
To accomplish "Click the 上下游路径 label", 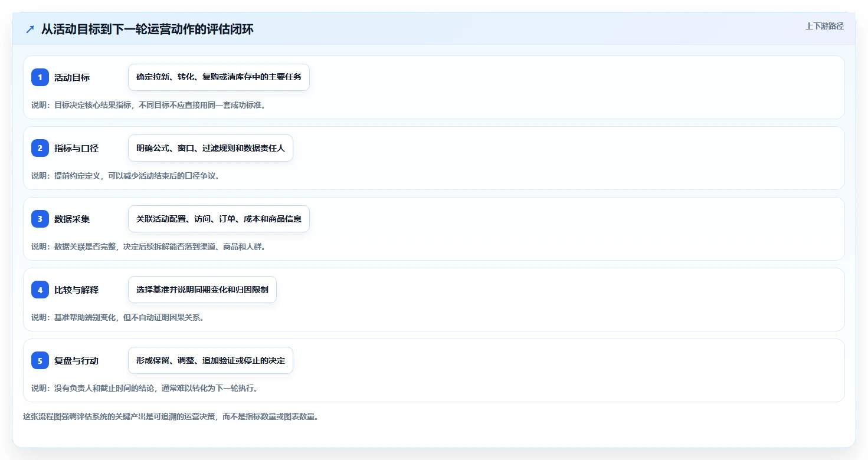I will click(824, 26).
